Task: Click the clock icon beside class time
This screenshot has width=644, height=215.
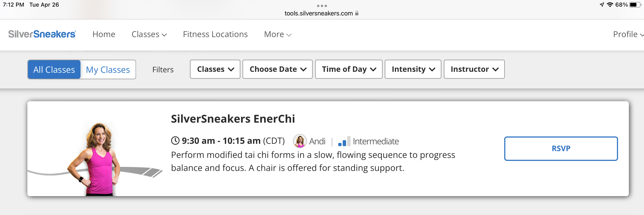Action: pos(175,141)
